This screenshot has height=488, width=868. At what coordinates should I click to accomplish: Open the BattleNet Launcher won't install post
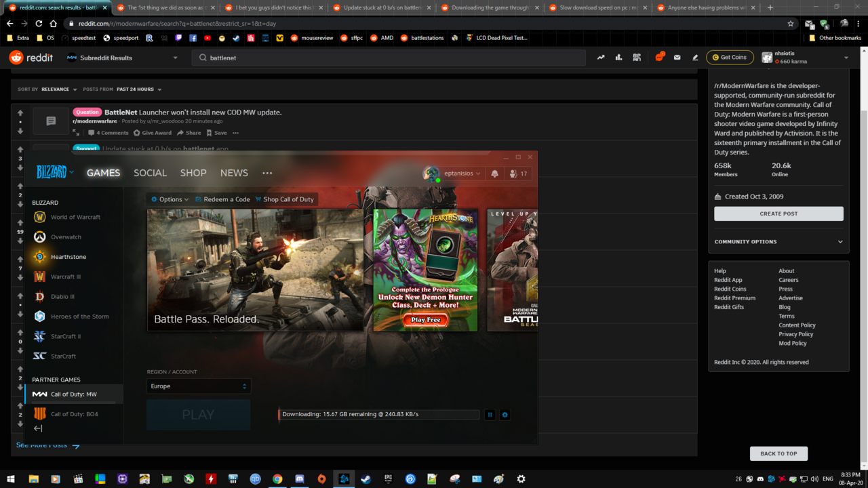pos(193,112)
